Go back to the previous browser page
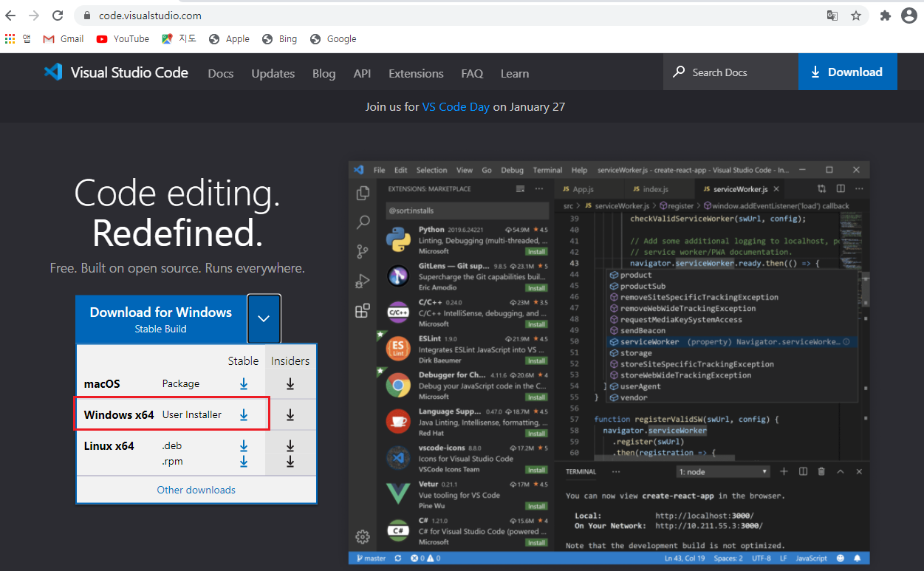Image resolution: width=924 pixels, height=571 pixels. tap(10, 16)
